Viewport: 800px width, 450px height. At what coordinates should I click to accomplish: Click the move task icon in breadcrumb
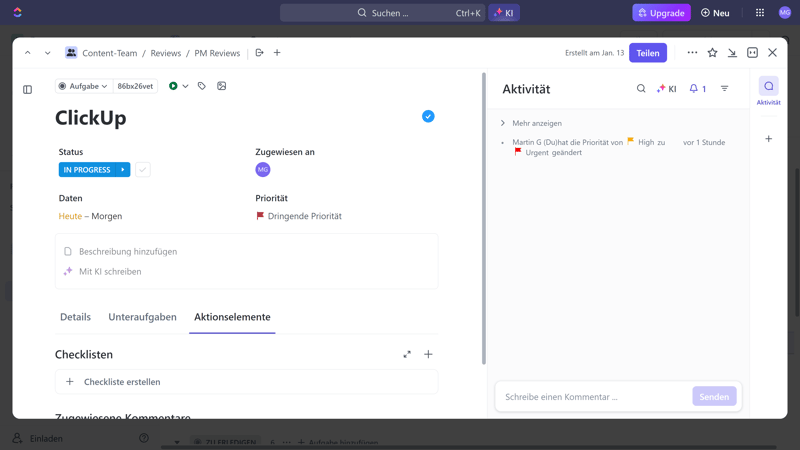coord(259,53)
